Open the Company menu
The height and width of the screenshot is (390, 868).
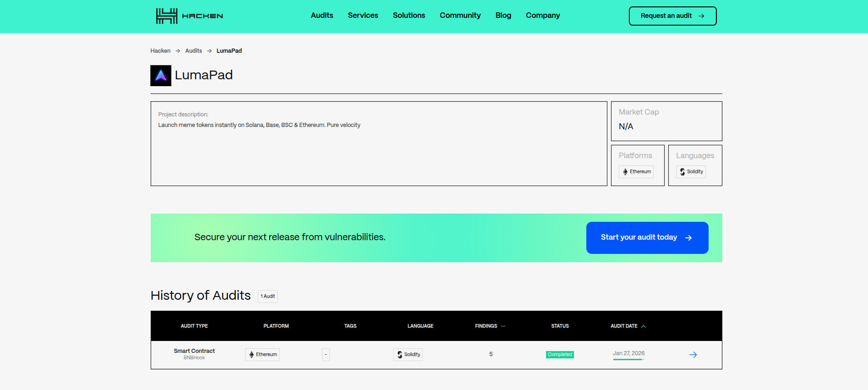pyautogui.click(x=543, y=15)
